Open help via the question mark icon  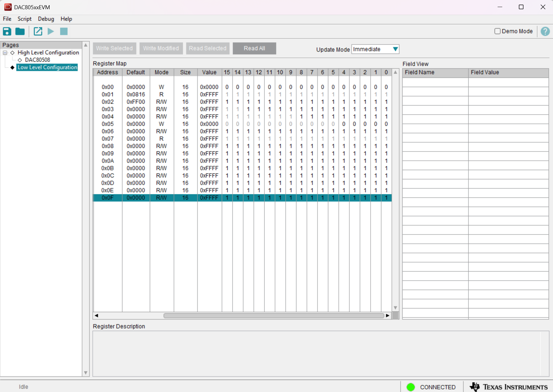click(x=545, y=31)
